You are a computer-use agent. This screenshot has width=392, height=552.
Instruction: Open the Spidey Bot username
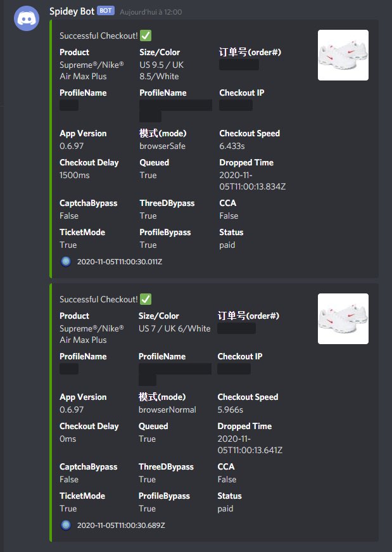coord(72,11)
